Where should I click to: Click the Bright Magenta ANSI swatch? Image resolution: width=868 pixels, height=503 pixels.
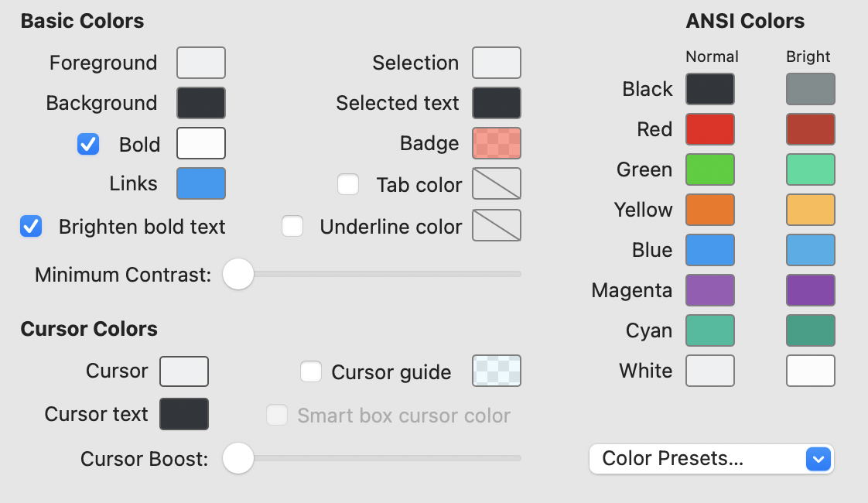coord(811,290)
